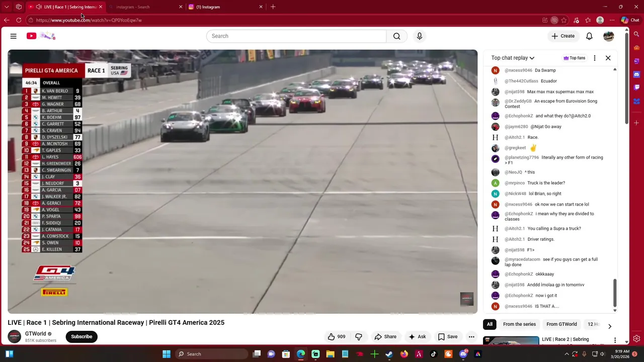
Task: Subscribe to GTWorld channel
Action: (x=82, y=337)
